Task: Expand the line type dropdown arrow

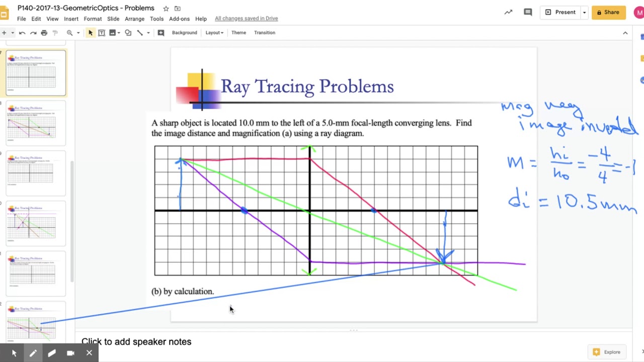Action: click(x=148, y=33)
